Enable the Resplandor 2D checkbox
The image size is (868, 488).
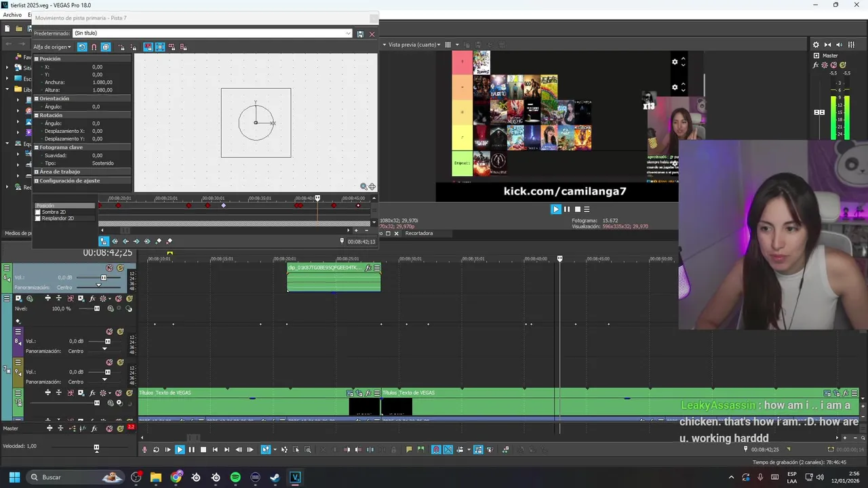[38, 218]
